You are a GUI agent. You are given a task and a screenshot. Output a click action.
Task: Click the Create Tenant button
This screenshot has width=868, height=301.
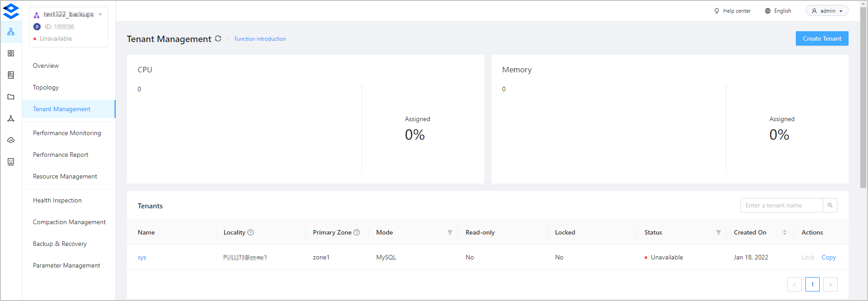coord(822,38)
